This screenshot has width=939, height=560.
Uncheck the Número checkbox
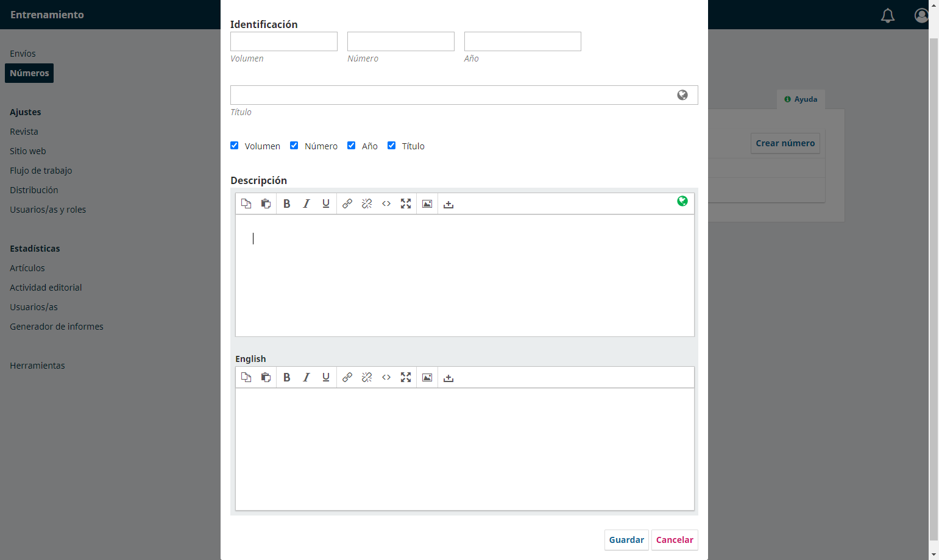tap(294, 146)
